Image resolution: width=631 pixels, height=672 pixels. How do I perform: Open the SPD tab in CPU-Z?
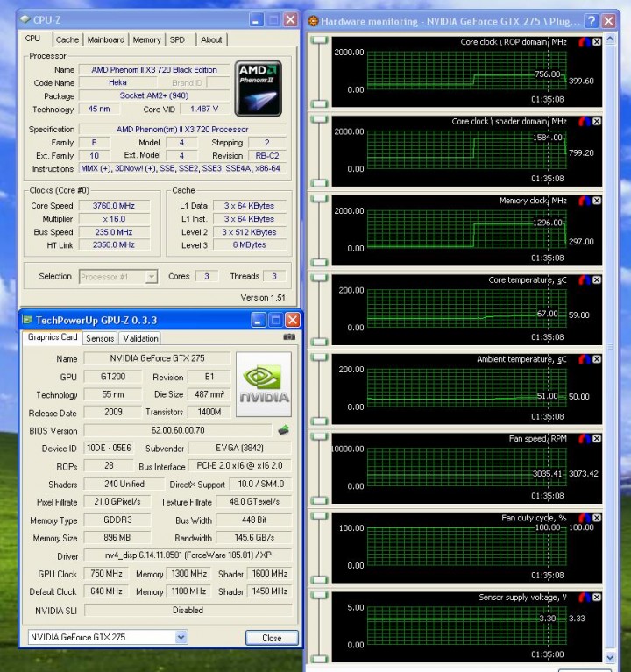point(177,39)
